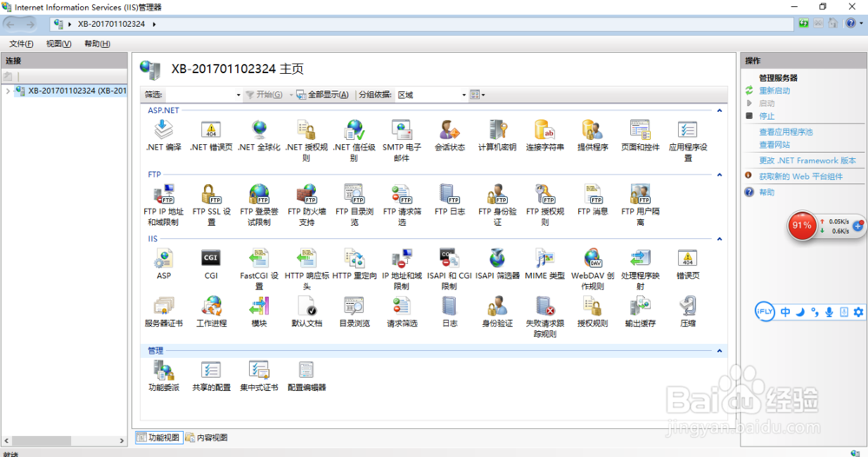The width and height of the screenshot is (868, 457).
Task: Open FTP 防火墙支持
Action: (x=306, y=205)
